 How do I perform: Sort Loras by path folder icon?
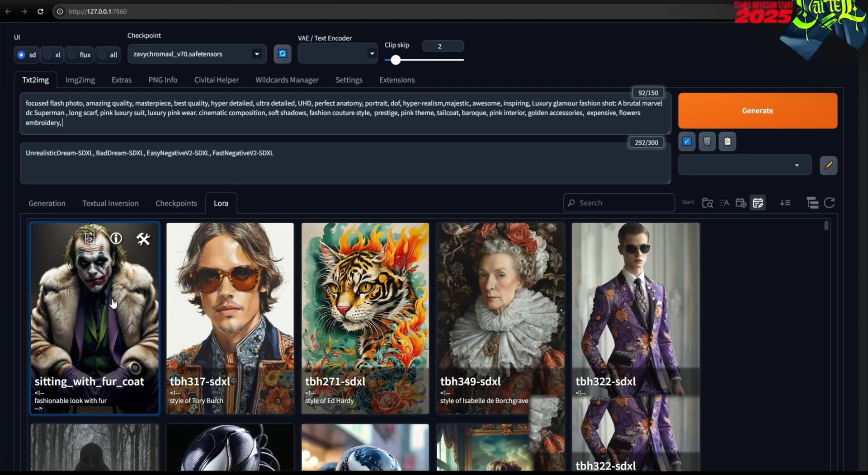[x=708, y=203]
